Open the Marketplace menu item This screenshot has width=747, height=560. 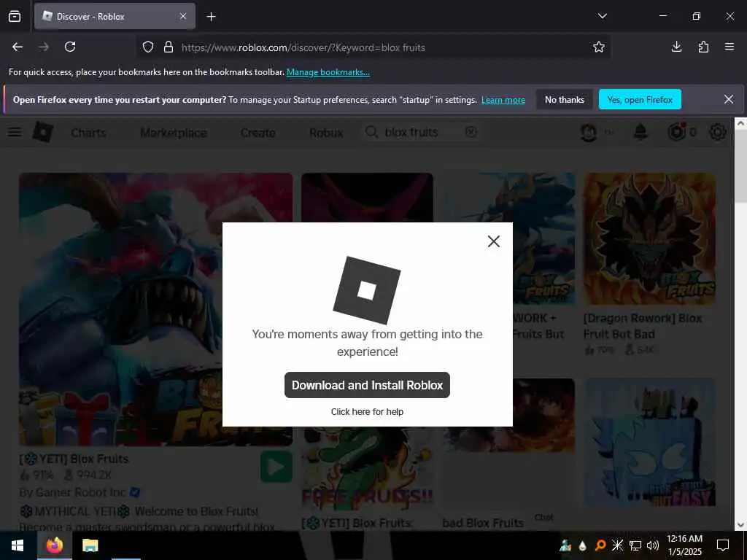[174, 133]
